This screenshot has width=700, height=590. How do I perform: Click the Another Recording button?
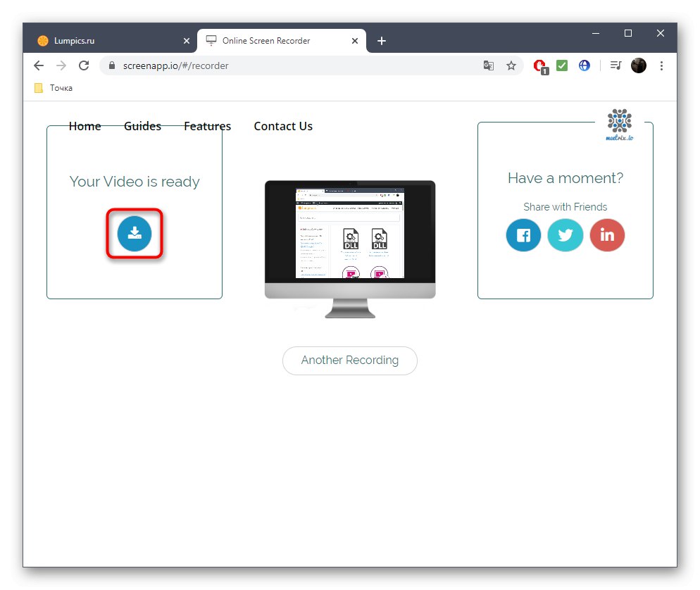tap(350, 360)
